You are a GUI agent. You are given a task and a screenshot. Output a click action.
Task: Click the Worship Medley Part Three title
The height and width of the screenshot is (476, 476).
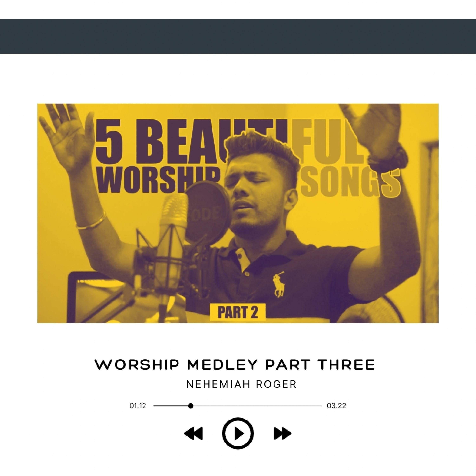[x=235, y=365]
